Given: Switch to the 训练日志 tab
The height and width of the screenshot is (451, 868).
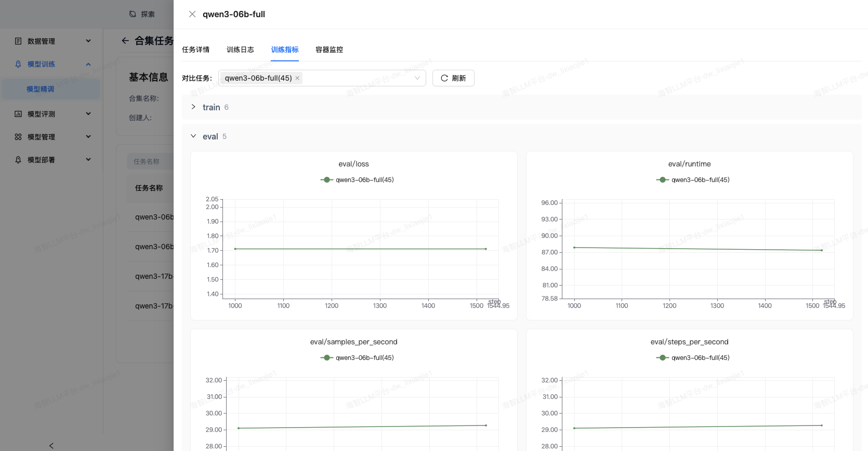Looking at the screenshot, I should (240, 50).
